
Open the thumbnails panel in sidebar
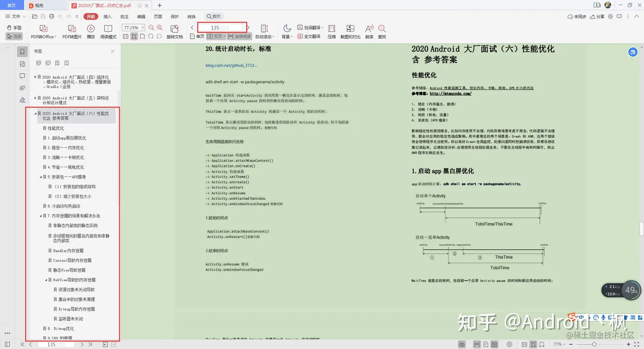pos(22,64)
